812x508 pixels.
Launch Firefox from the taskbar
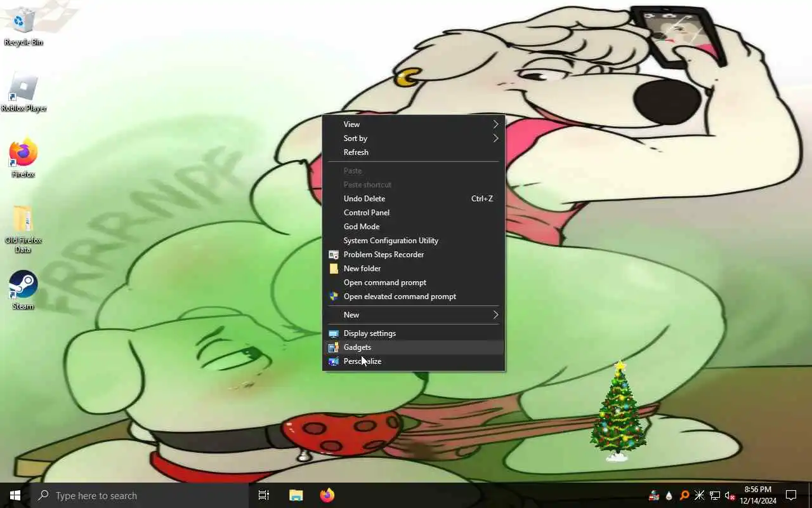(327, 495)
